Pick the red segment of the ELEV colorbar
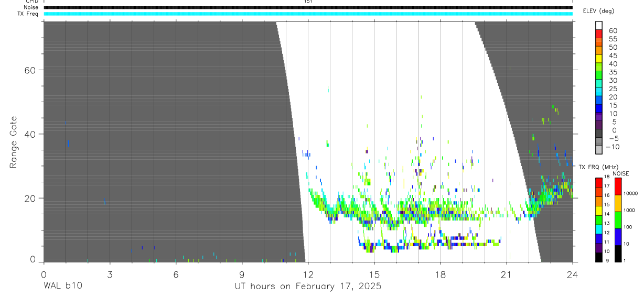Image resolution: width=644 pixels, height=297 pixels. point(599,34)
